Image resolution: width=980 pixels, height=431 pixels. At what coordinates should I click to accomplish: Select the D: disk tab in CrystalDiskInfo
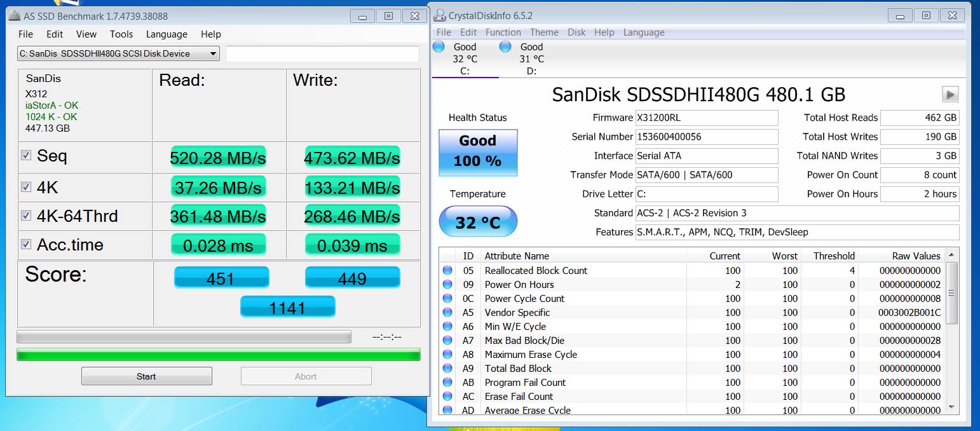(532, 58)
